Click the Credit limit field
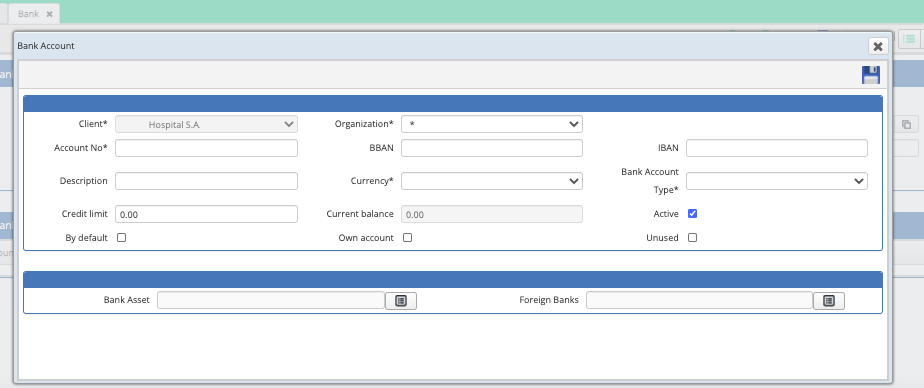 [x=206, y=214]
